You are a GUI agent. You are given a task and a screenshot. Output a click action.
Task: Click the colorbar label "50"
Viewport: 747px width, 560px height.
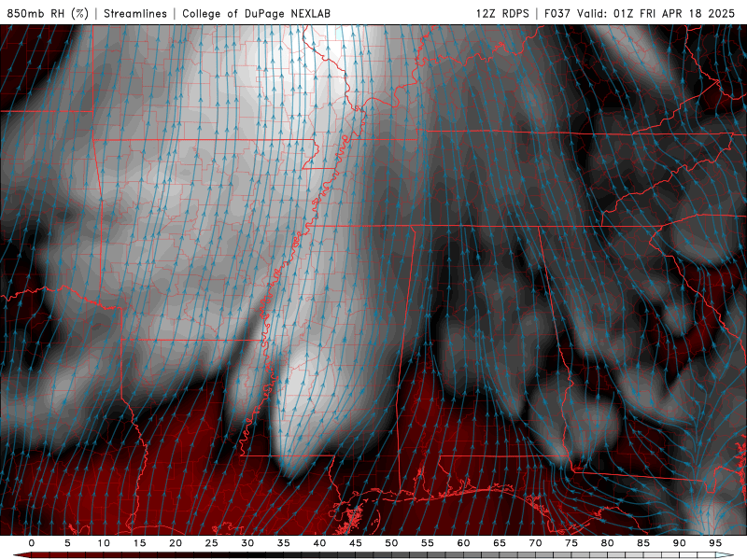point(391,543)
